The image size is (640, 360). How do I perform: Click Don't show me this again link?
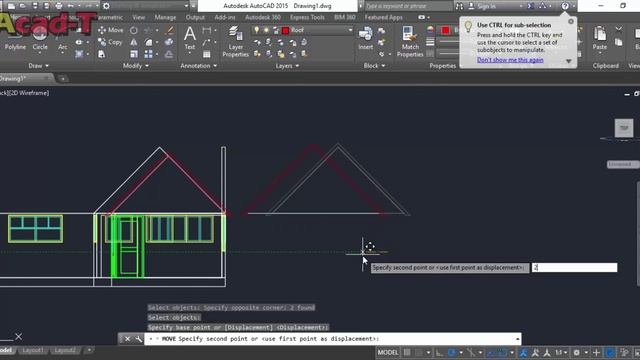(510, 60)
